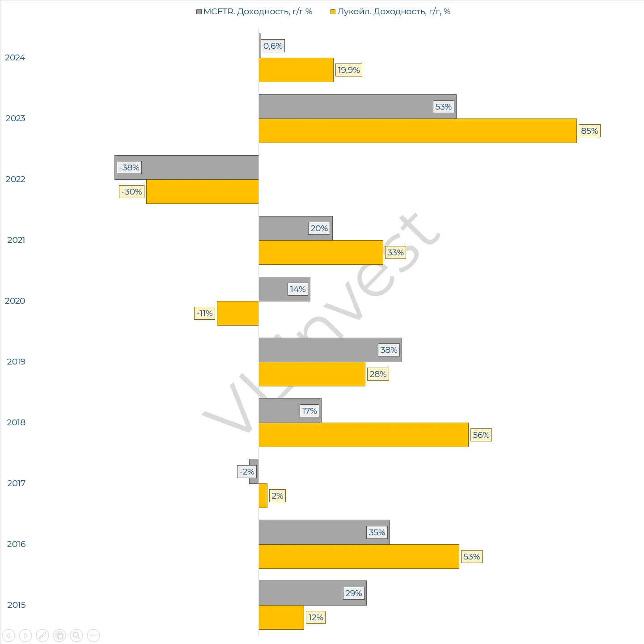
Task: Click the 2020 axis year label
Action: pyautogui.click(x=15, y=301)
